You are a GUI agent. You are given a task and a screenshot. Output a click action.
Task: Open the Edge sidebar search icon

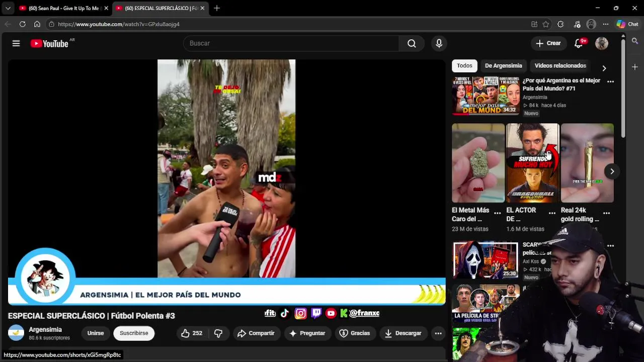tap(635, 41)
